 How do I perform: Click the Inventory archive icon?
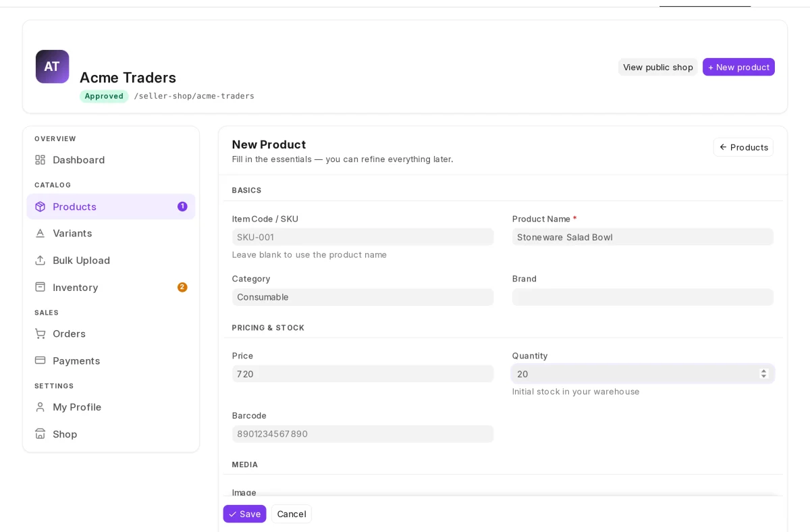(x=40, y=287)
